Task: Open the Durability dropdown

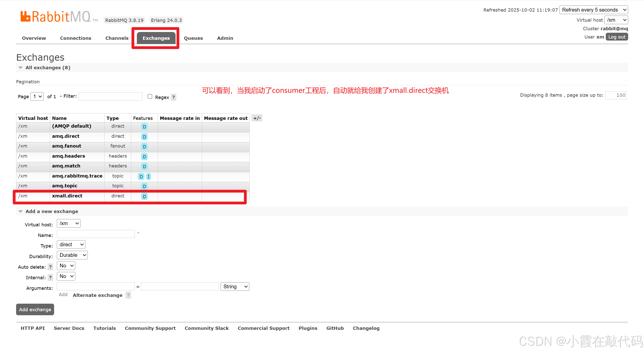Action: (x=72, y=255)
